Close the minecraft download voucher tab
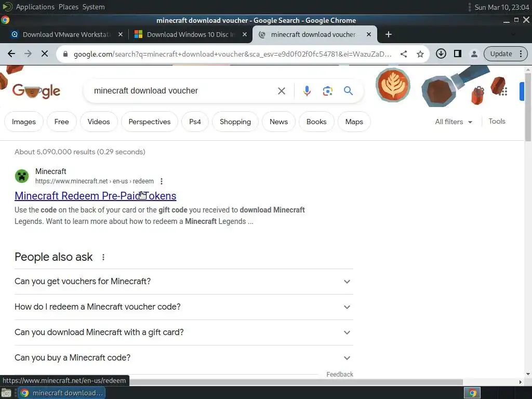The width and height of the screenshot is (532, 399). [x=368, y=34]
